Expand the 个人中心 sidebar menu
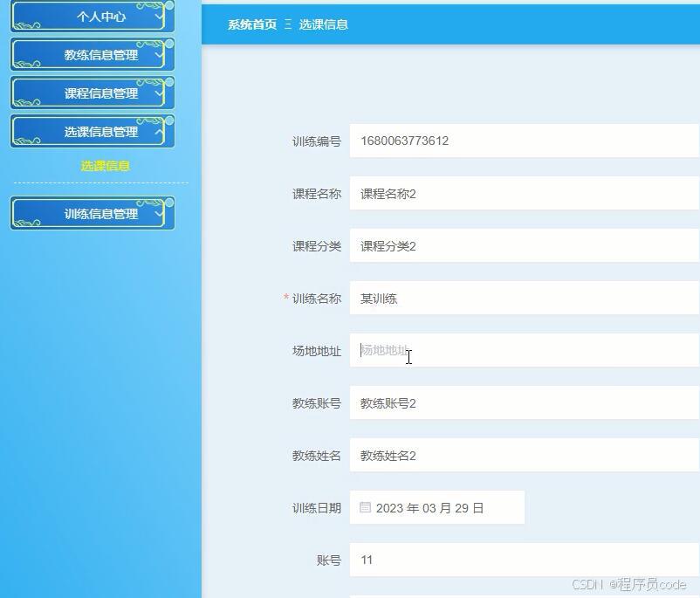The width and height of the screenshot is (700, 598). click(x=92, y=16)
